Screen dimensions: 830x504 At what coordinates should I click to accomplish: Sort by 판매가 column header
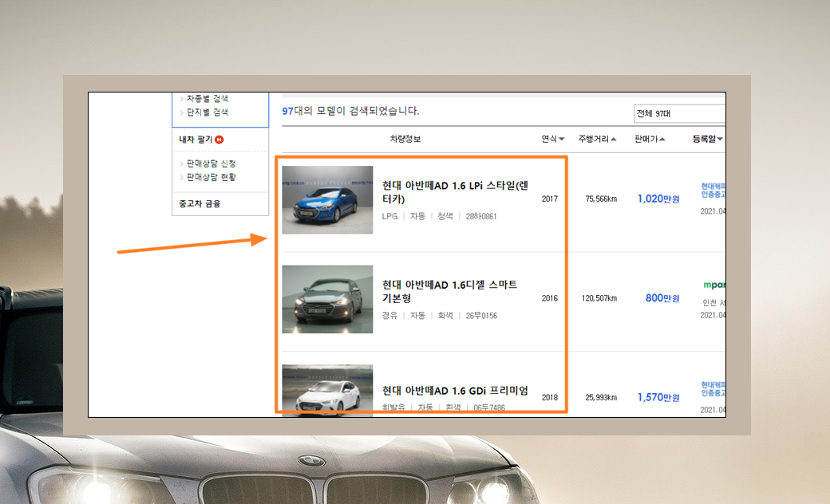pyautogui.click(x=650, y=139)
